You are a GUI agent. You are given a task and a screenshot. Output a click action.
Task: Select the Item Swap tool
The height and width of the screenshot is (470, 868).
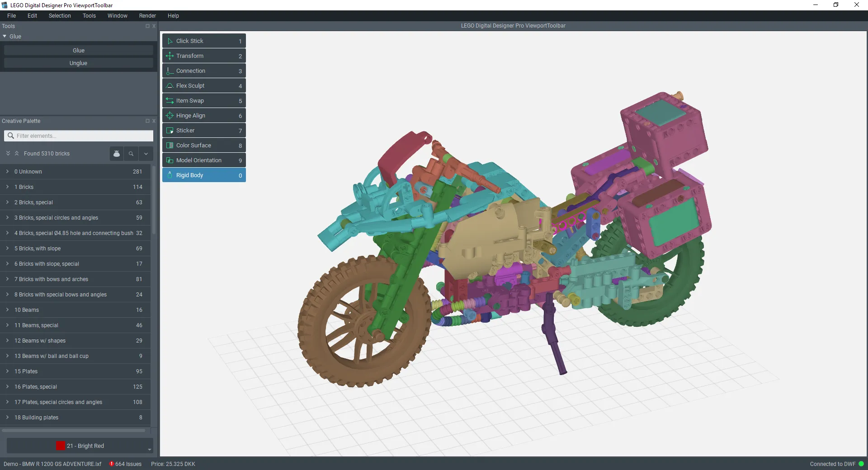coord(204,100)
